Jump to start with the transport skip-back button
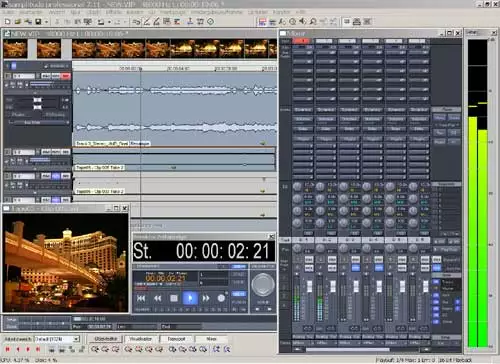 tap(141, 298)
